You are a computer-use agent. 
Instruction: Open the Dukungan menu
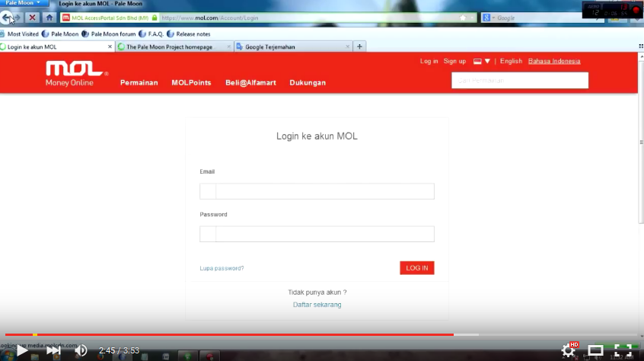308,82
